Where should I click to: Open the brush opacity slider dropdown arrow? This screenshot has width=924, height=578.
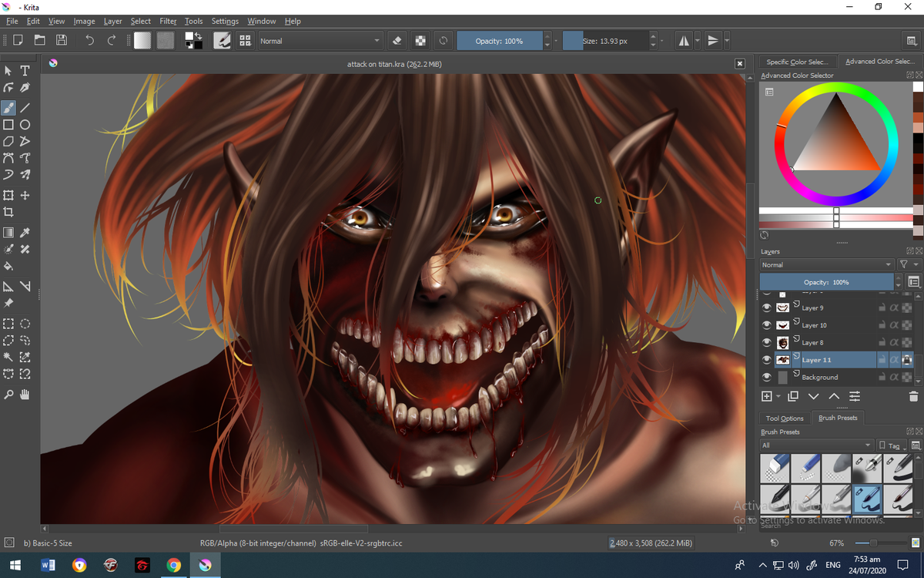[556, 41]
